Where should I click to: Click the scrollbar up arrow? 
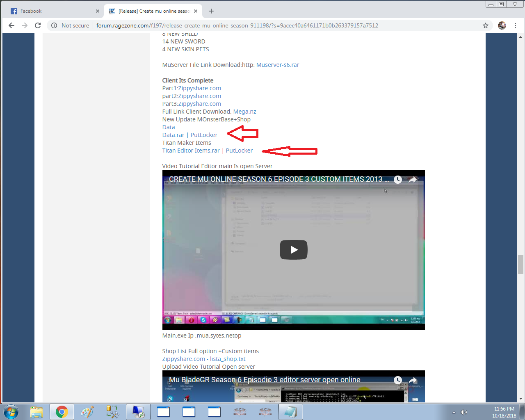[520, 37]
